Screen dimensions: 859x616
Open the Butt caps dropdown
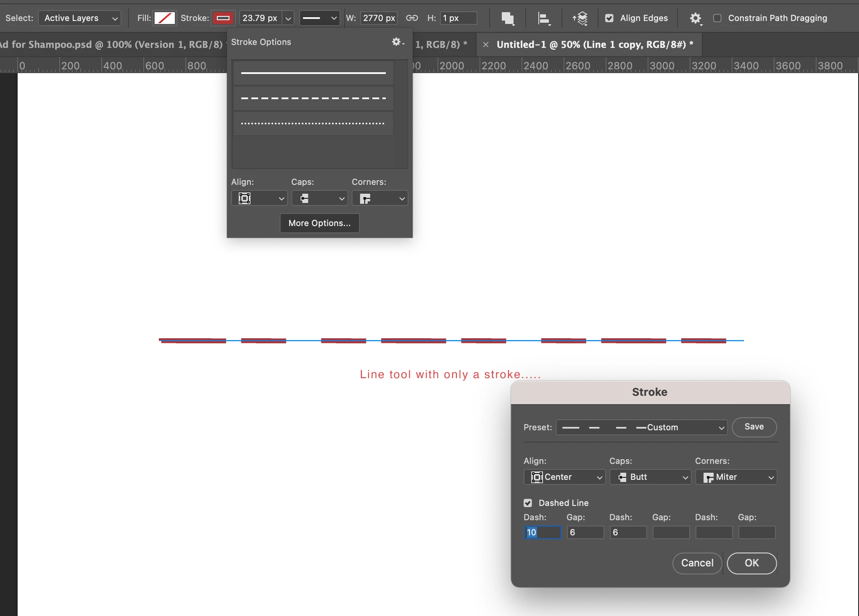(650, 477)
